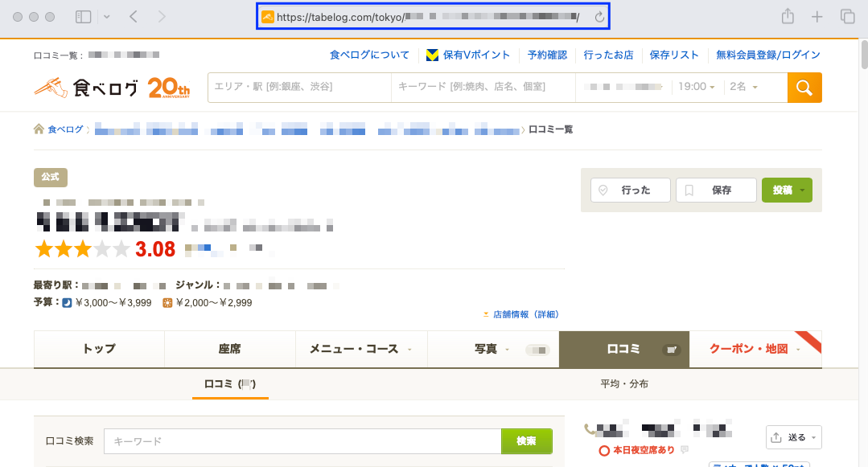Click the breadcrumb home 食べログ link
Viewport: 868px width, 467px height.
[x=64, y=129]
